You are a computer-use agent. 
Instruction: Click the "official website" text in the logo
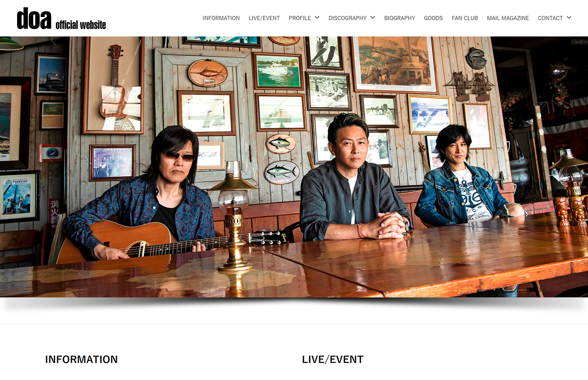pyautogui.click(x=81, y=25)
